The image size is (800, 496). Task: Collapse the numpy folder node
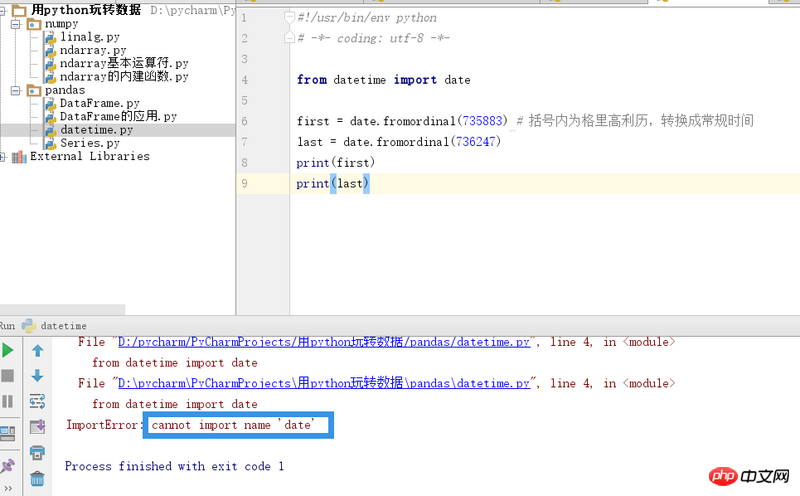16,24
